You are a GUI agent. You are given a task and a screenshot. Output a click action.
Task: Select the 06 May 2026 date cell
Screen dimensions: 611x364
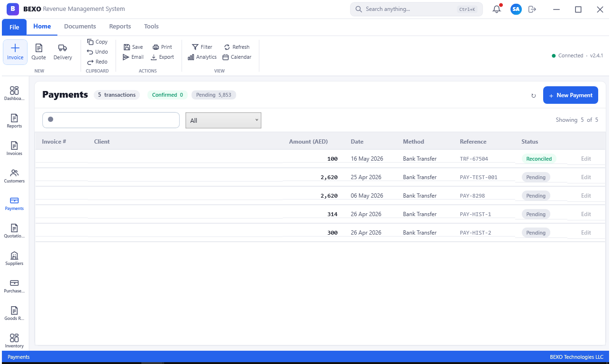point(367,196)
